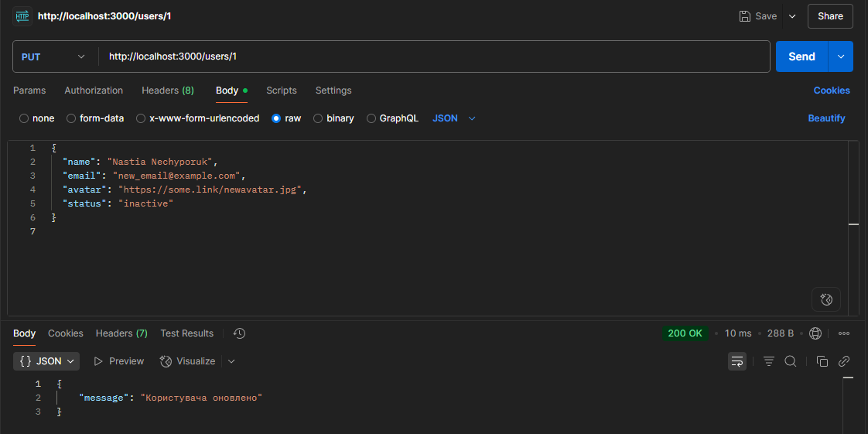Click the network globe icon

815,333
